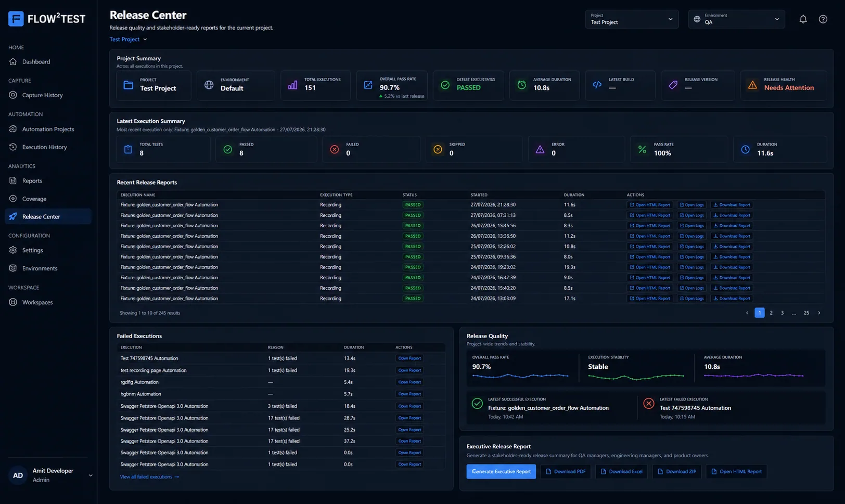Click the Total Executions bar chart icon

[x=292, y=85]
